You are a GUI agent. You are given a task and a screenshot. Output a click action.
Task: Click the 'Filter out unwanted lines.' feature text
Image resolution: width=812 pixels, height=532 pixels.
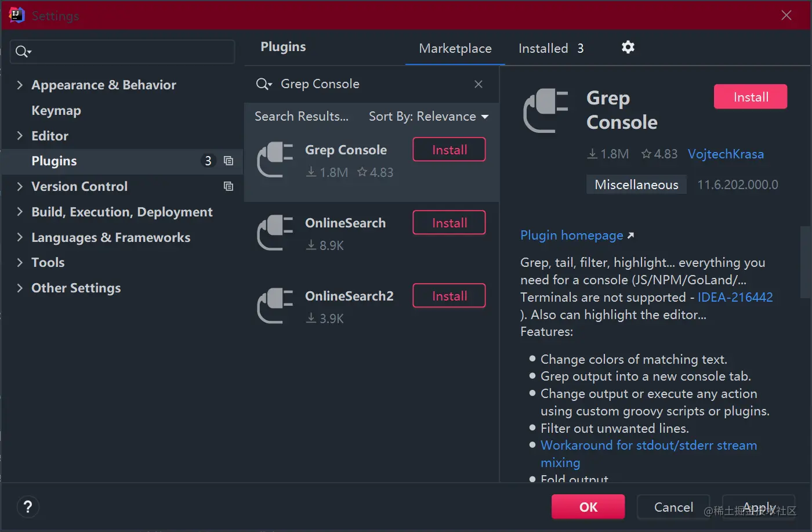615,429
